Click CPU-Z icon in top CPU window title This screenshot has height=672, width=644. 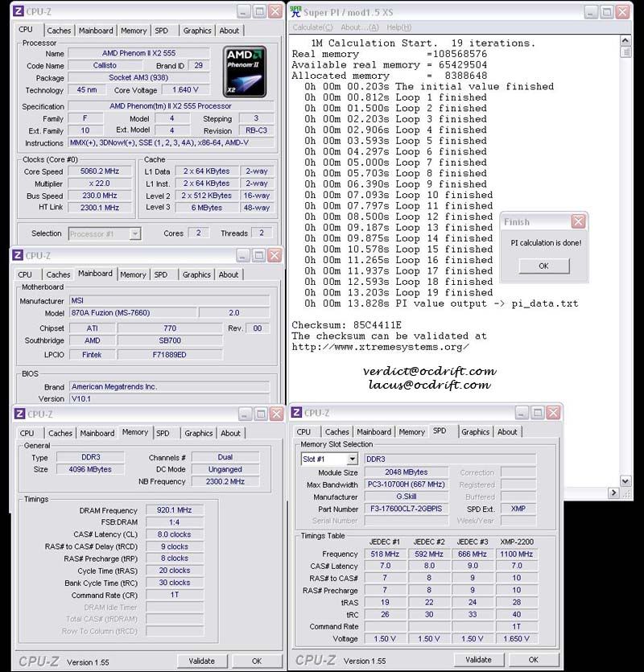(x=19, y=11)
